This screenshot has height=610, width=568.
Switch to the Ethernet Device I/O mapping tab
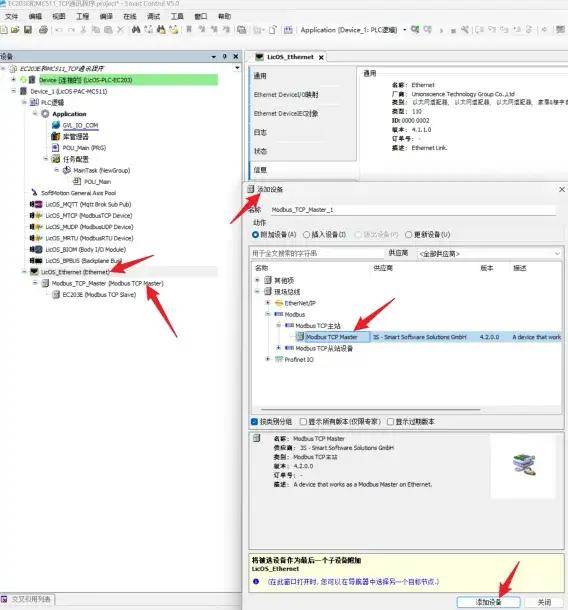pos(286,95)
